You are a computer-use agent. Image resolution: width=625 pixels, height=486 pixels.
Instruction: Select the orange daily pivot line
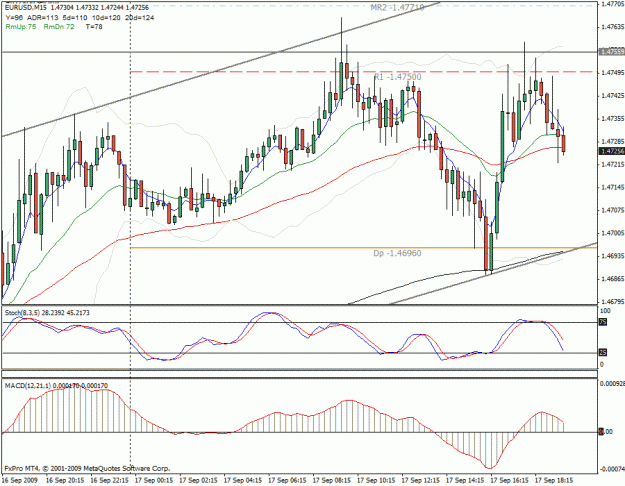tap(364, 248)
